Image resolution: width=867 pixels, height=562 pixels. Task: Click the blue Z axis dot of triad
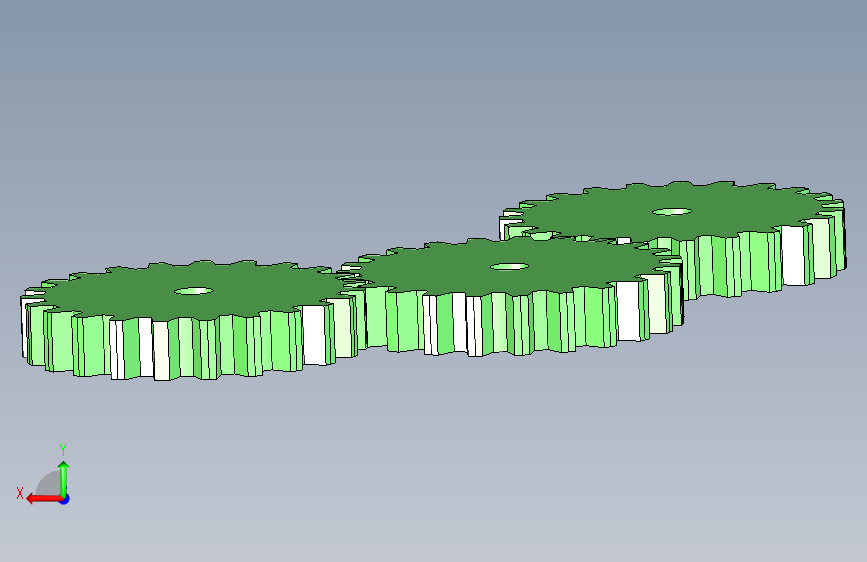pos(65,499)
